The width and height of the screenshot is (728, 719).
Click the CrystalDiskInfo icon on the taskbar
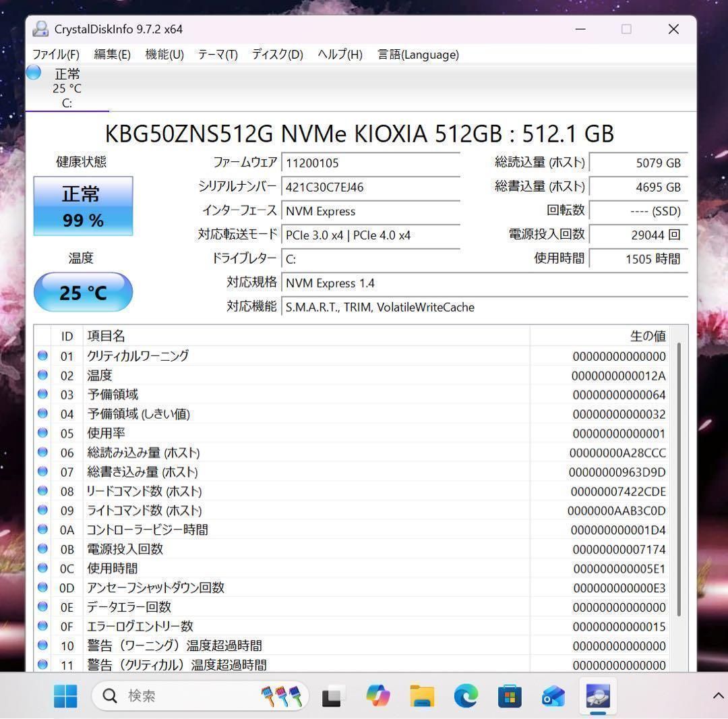point(597,695)
